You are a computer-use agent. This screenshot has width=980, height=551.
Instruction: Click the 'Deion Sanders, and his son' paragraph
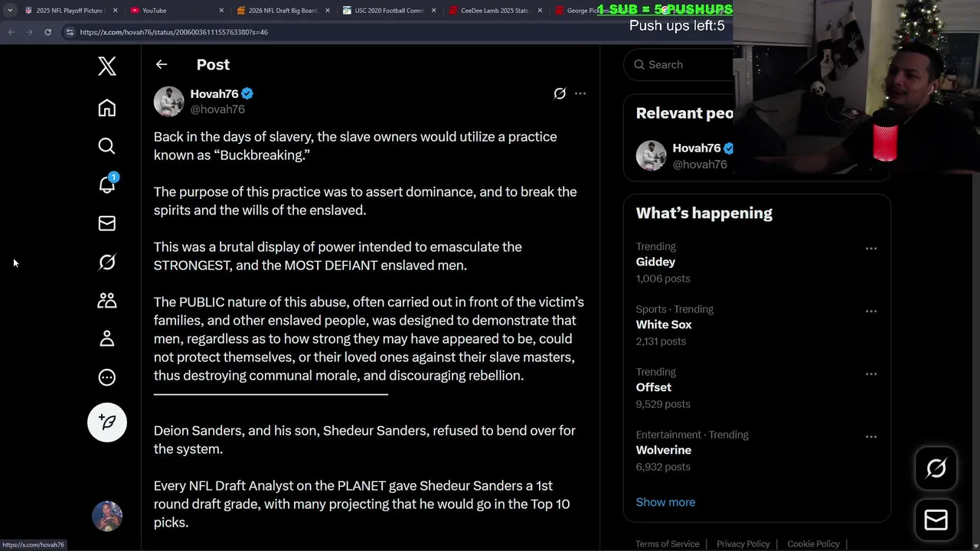tap(364, 440)
